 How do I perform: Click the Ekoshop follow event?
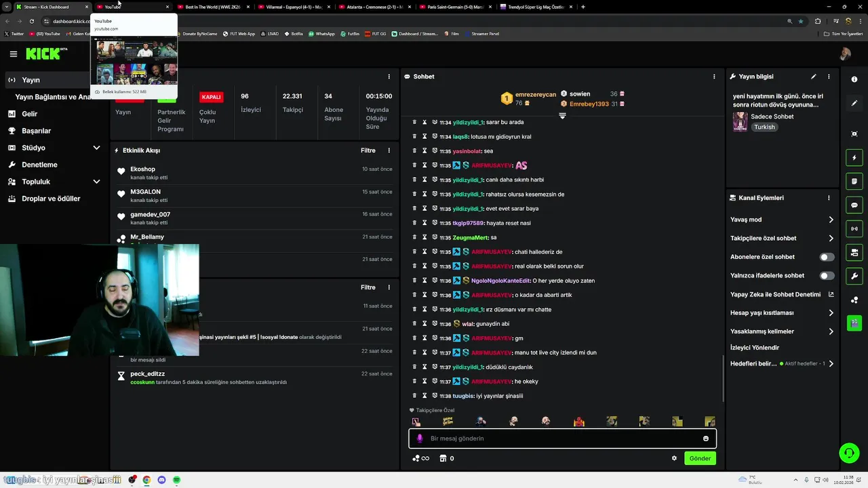click(254, 173)
